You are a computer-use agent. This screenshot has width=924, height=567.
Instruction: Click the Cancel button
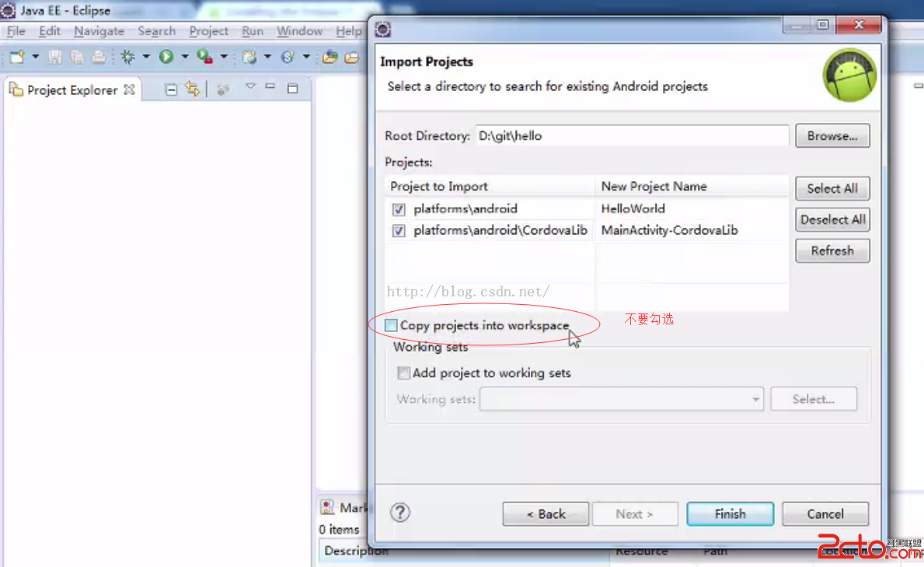(825, 514)
